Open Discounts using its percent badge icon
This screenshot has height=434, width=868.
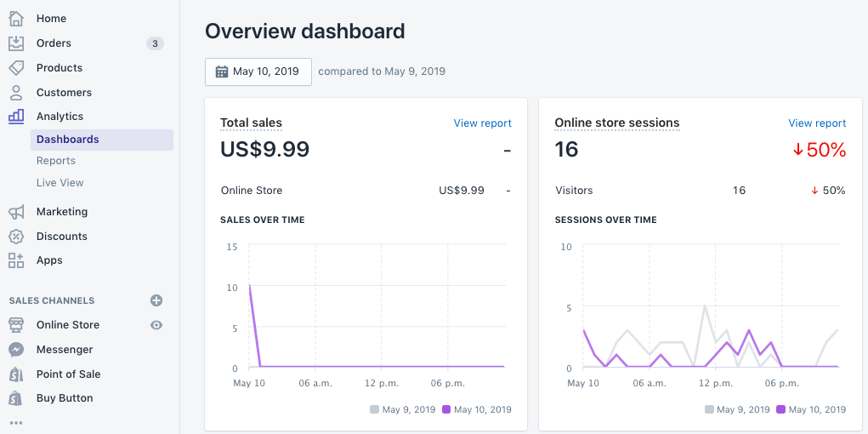coord(16,236)
